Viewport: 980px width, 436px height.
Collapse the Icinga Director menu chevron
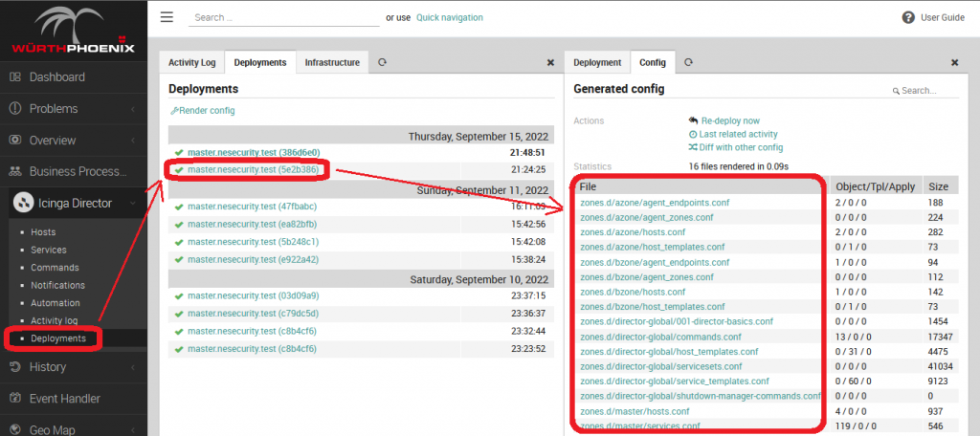(133, 203)
